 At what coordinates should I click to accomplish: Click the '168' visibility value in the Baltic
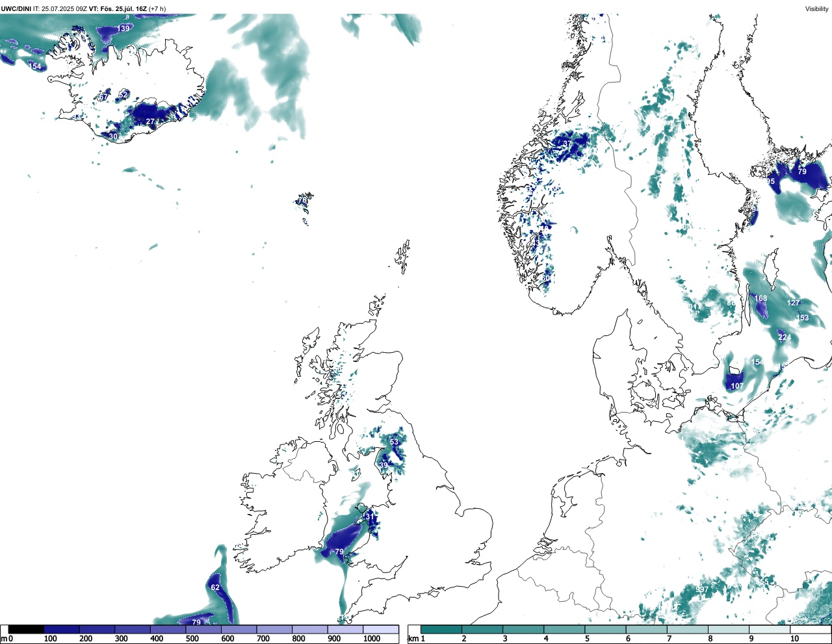[760, 298]
